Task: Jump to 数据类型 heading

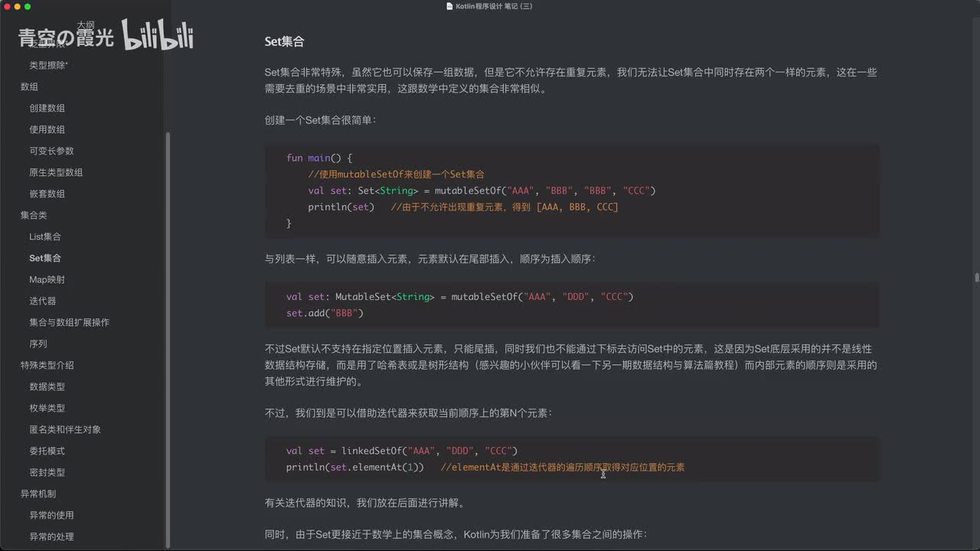Action: click(47, 386)
